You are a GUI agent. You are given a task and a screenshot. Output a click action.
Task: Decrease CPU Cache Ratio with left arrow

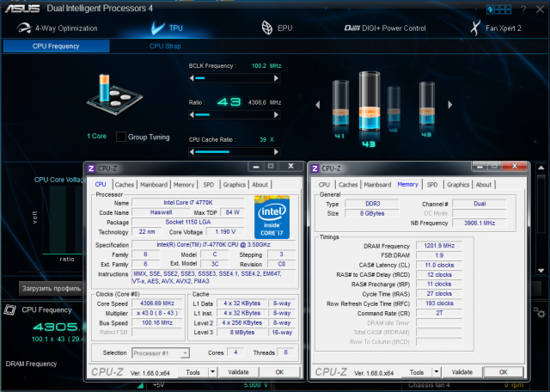(x=192, y=152)
